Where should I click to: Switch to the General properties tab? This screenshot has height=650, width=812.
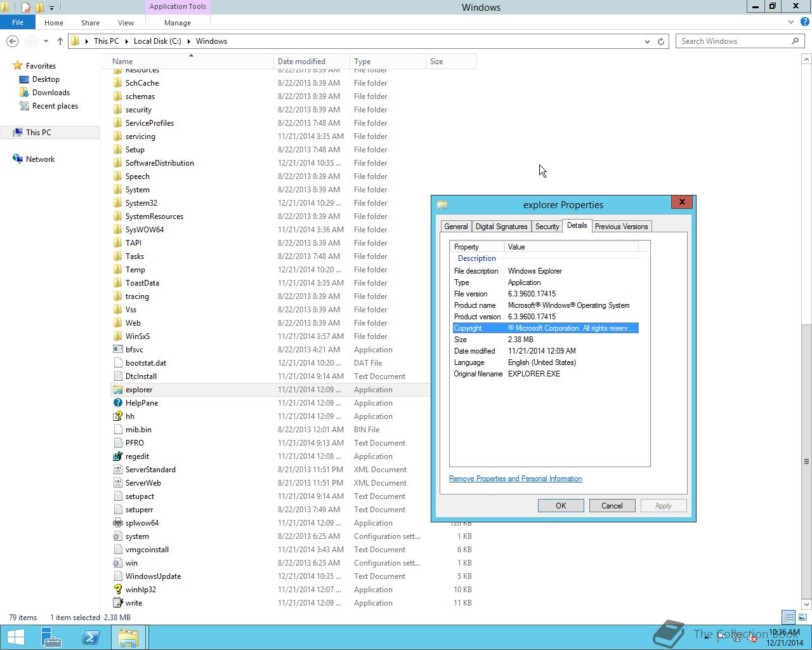point(456,227)
